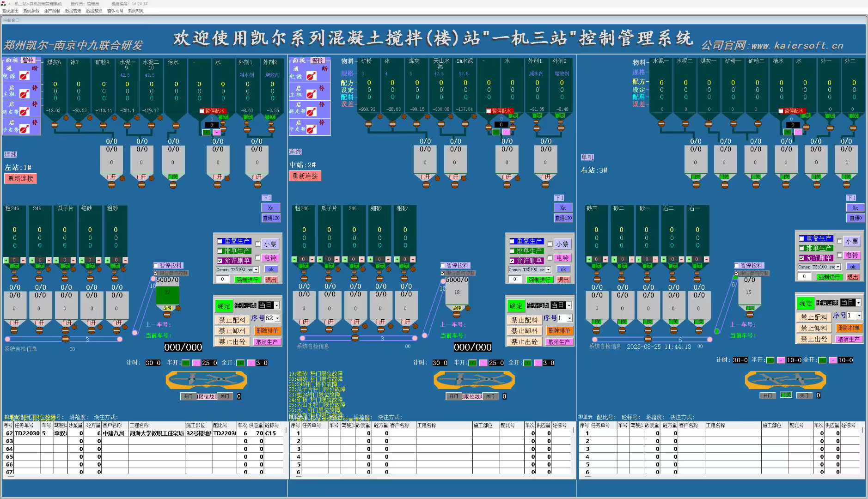This screenshot has width=868, height=499.
Task: Toggle the left station 主机 start/stop switch icon
Action: (x=24, y=94)
